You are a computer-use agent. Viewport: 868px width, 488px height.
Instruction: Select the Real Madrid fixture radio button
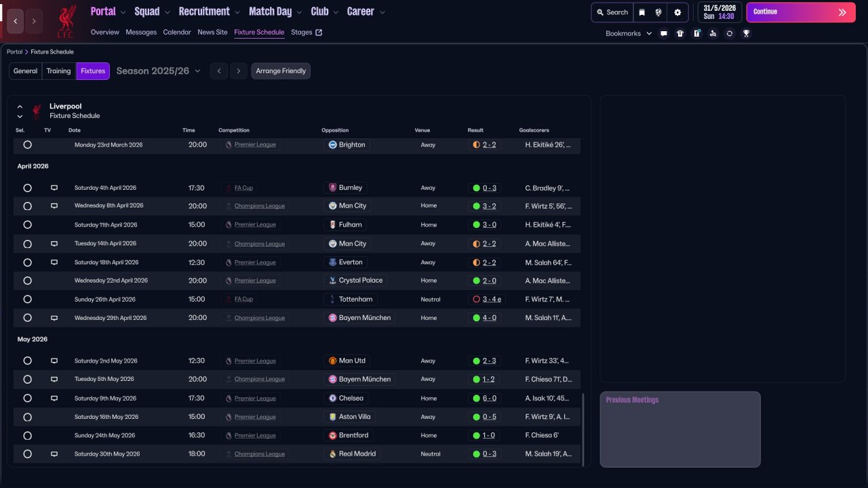tap(27, 454)
